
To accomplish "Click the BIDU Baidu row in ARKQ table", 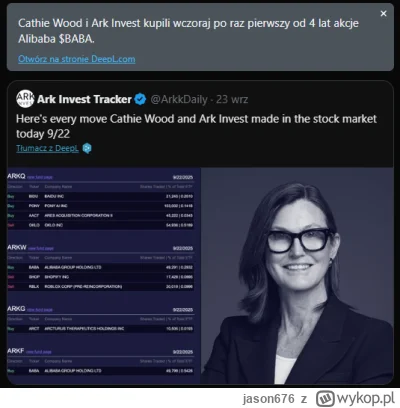I will [100, 196].
